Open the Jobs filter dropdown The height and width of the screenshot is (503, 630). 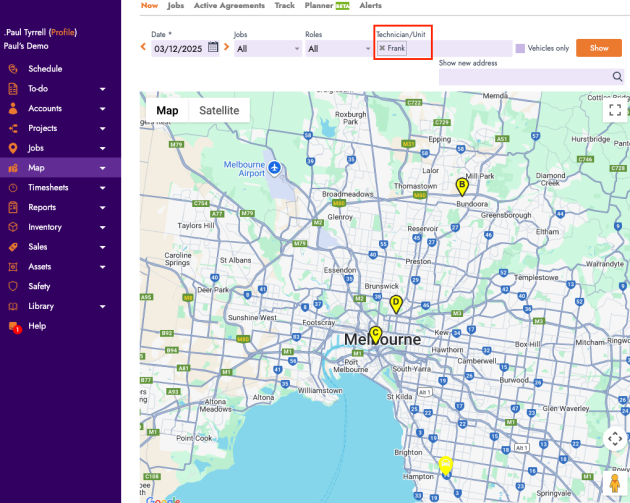(267, 48)
